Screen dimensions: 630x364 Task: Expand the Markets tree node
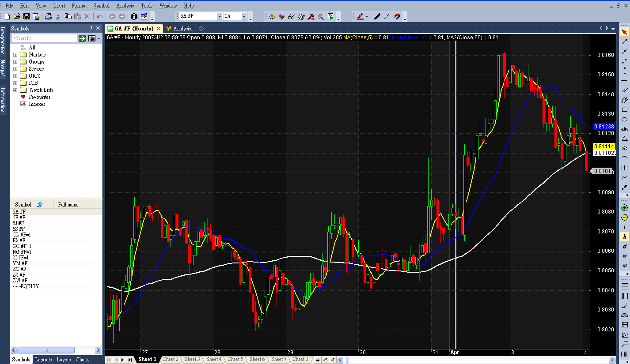(15, 55)
